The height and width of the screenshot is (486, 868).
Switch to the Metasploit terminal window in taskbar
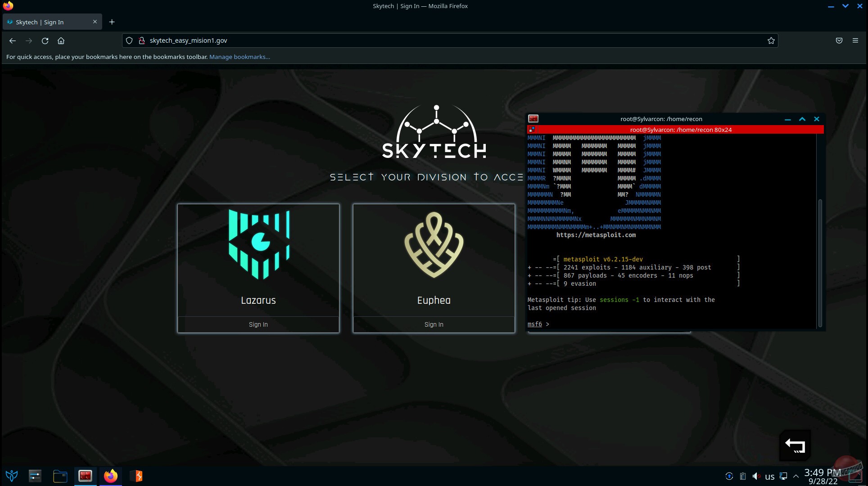click(x=85, y=476)
